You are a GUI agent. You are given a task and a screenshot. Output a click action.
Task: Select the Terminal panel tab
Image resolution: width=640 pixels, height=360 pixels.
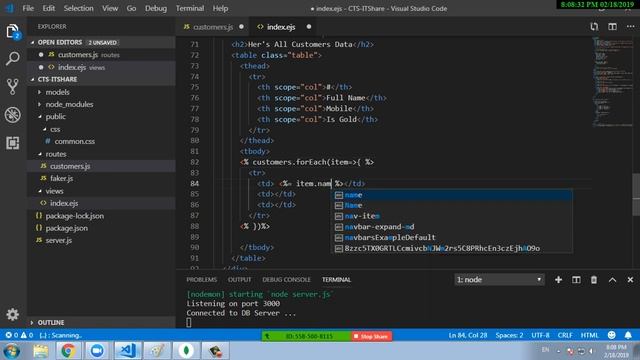click(336, 280)
